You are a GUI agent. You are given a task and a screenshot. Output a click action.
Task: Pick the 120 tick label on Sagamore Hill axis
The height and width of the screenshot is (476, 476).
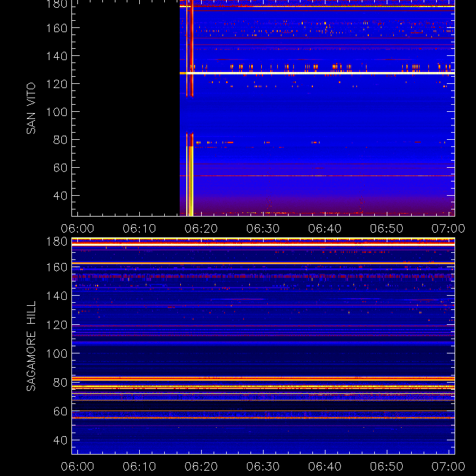pyautogui.click(x=57, y=325)
